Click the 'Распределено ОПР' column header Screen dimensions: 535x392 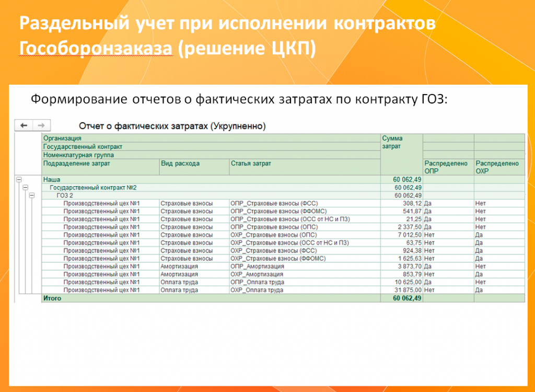click(x=448, y=167)
